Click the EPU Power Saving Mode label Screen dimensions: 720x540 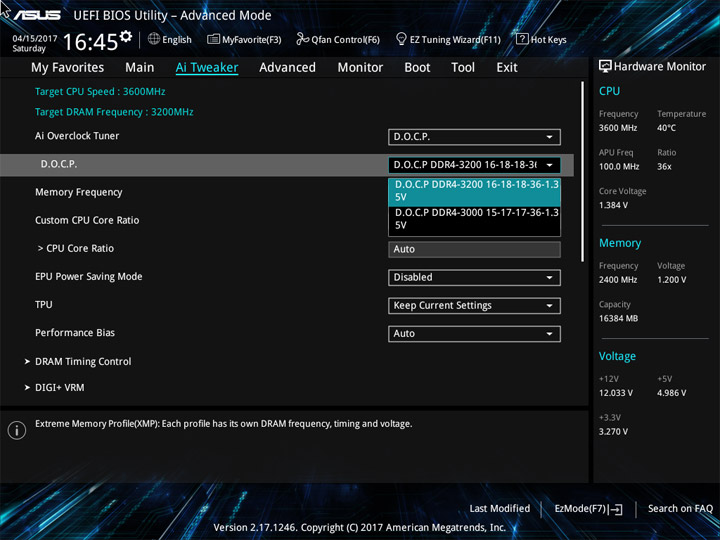(89, 276)
